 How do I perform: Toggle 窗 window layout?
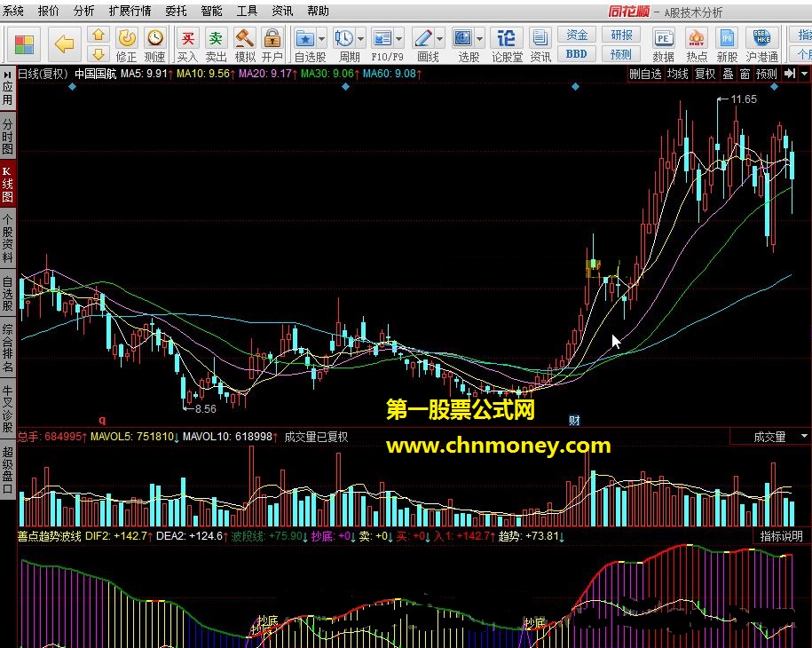745,74
